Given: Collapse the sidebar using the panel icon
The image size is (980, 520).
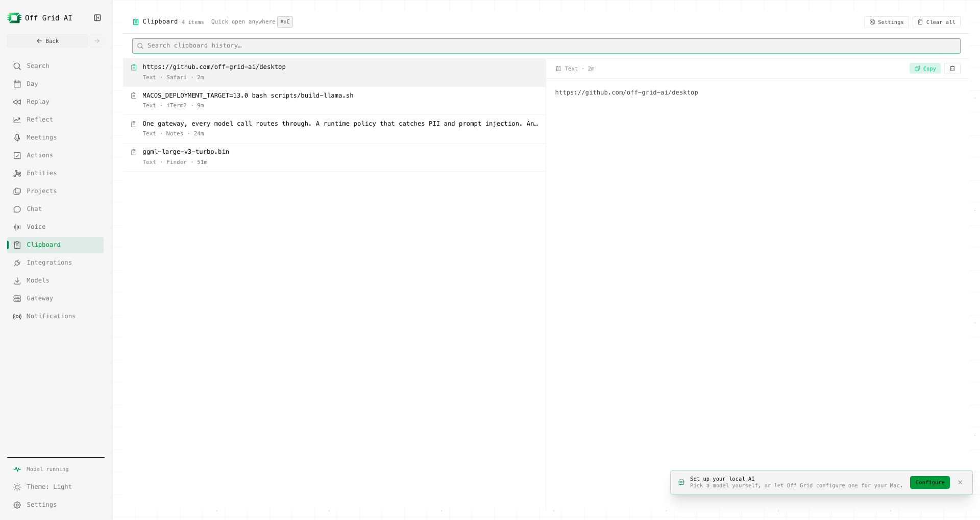Looking at the screenshot, I should pyautogui.click(x=97, y=18).
